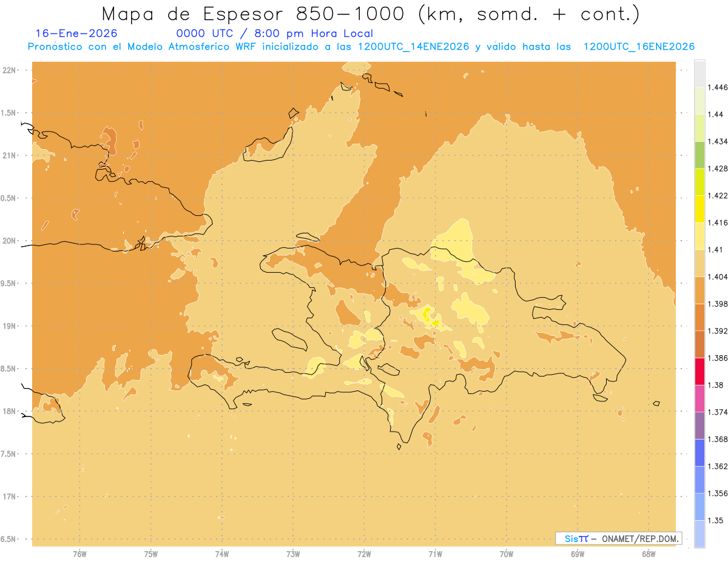The image size is (728, 562).
Task: Click the longitude label '72W'
Action: pos(364,554)
